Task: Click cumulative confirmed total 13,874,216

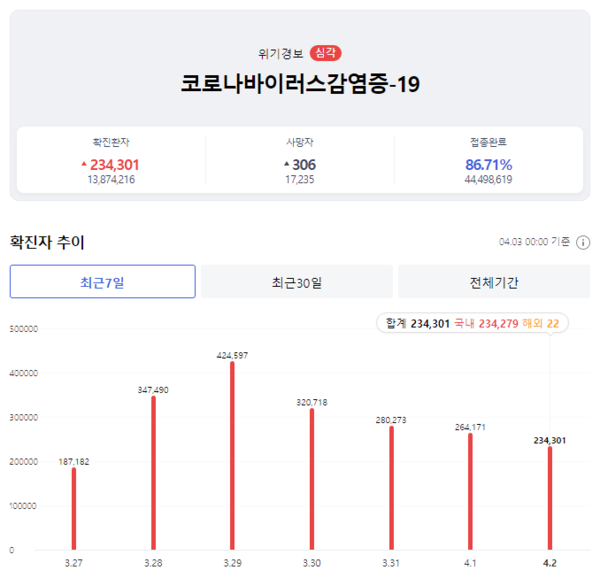Action: pos(111,179)
